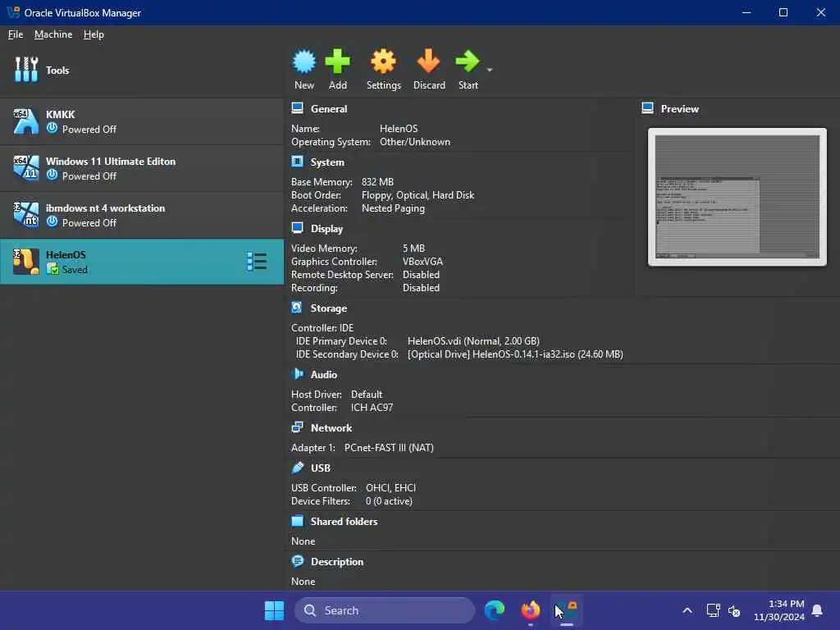The width and height of the screenshot is (840, 630).
Task: Open the notifications bell icon
Action: pos(817,610)
